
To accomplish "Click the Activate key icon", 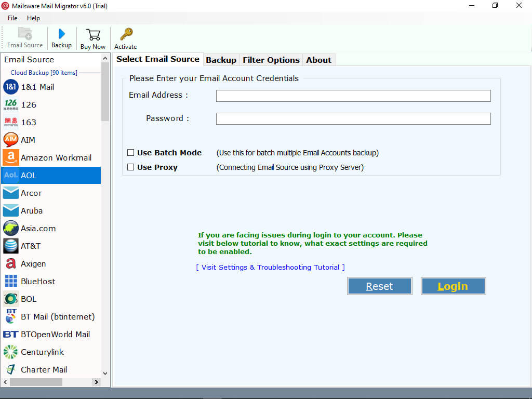I will (126, 34).
